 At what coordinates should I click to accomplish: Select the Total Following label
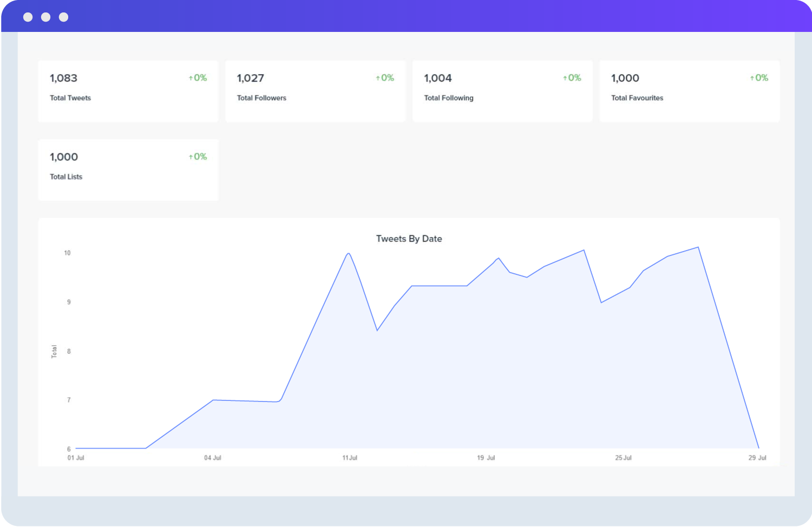[449, 98]
